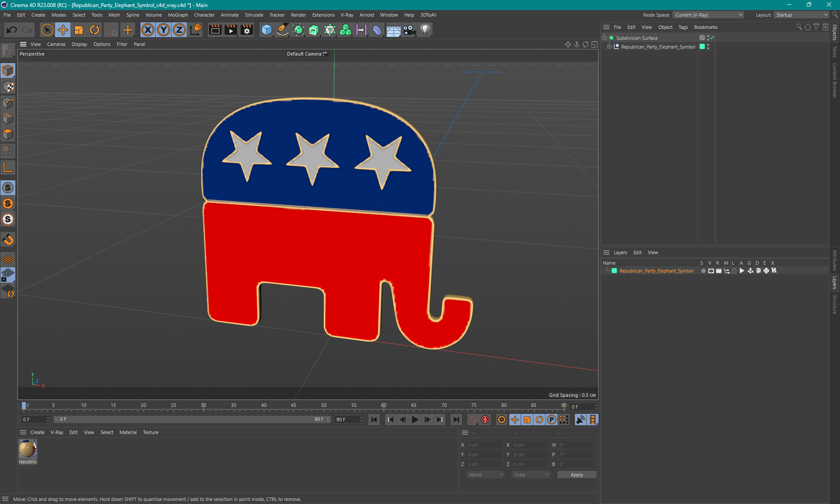
Task: Toggle layer lock for Republican_Party_Elephant_Symbol
Action: [735, 271]
